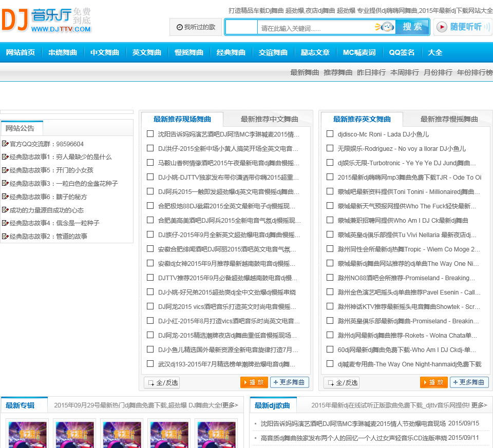
Task: Tick the checkbox for 马鞍山香树情缘酒吧 track
Action: point(150,163)
